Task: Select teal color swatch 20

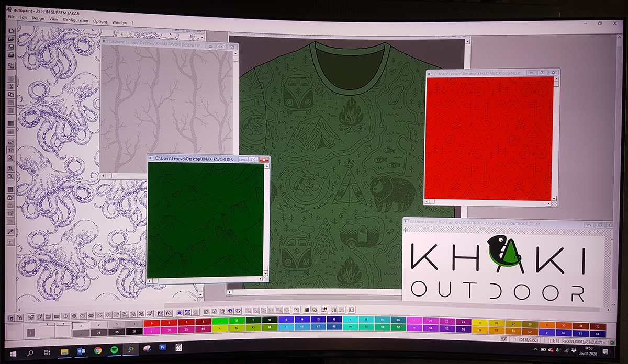Action: point(398,319)
